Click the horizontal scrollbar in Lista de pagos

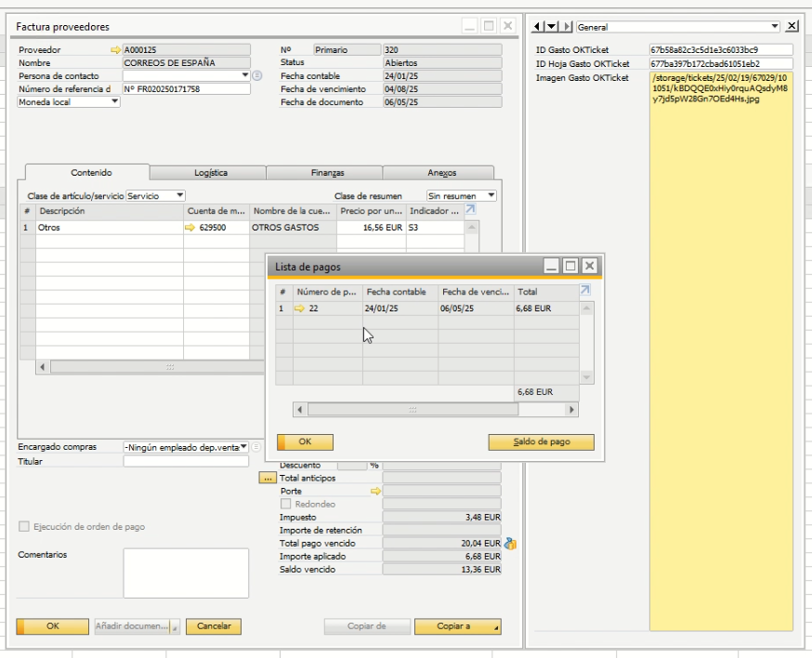(x=413, y=410)
